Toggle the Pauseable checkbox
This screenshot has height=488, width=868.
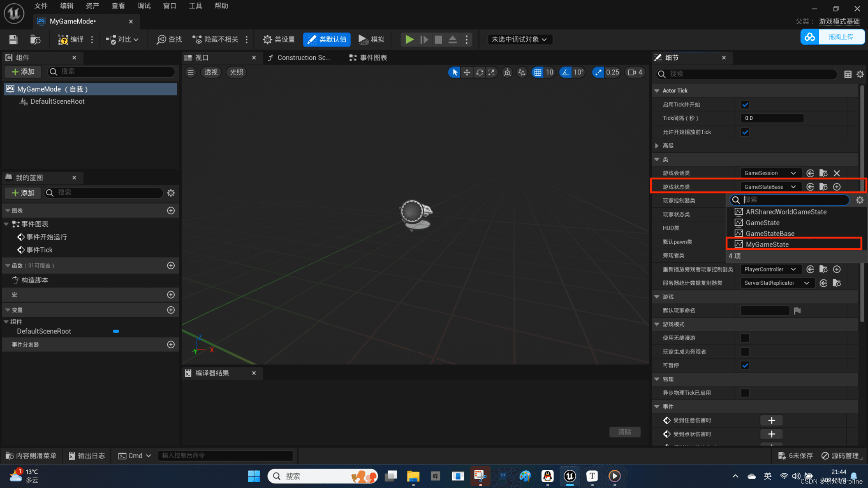pos(745,365)
